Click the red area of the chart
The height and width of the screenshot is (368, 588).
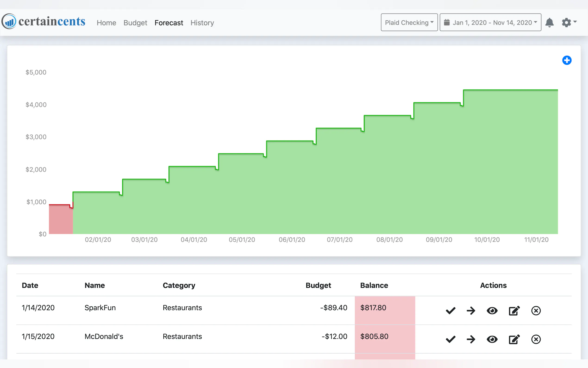pos(61,219)
